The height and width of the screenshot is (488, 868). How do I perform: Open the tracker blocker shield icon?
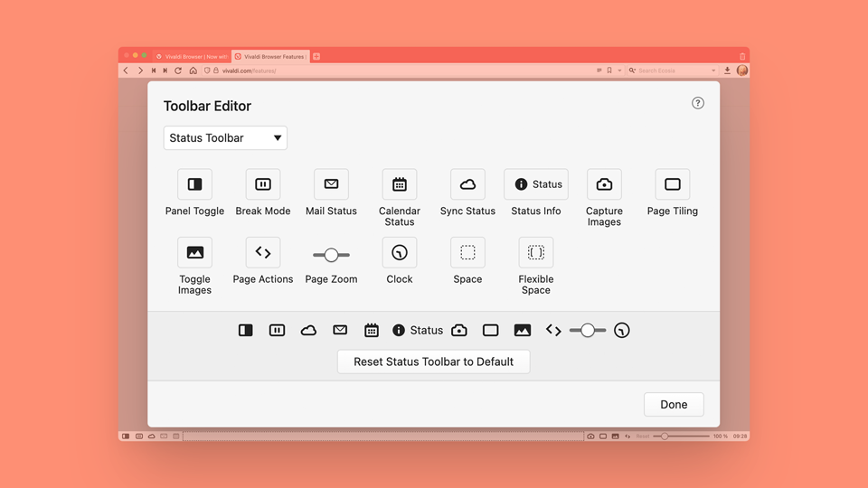click(207, 70)
